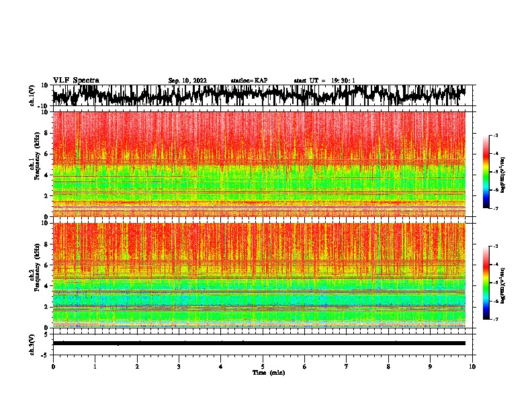Screen dimensions: 532x411
Task: Click time-axis tick label "5"
Action: 263,367
